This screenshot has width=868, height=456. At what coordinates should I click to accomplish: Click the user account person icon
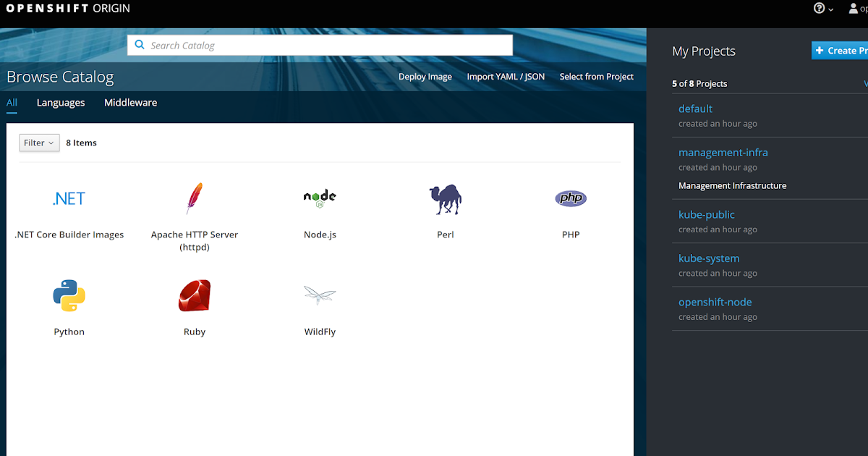coord(853,8)
